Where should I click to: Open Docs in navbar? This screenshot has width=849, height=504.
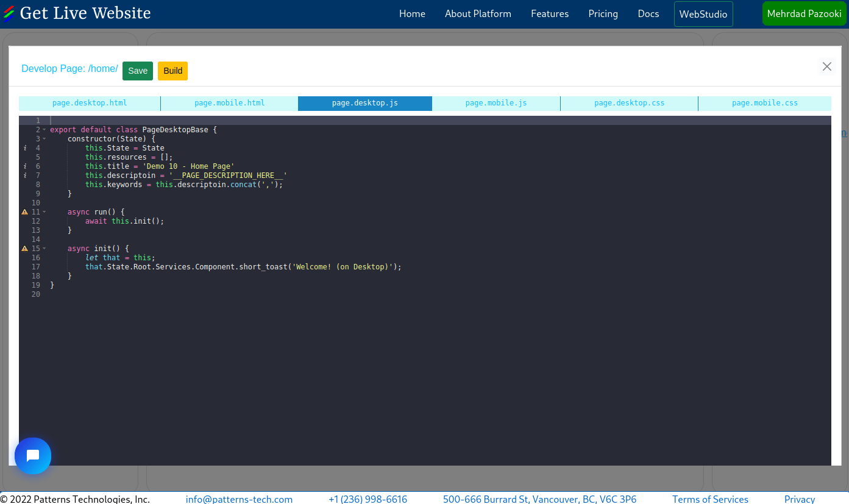click(648, 13)
